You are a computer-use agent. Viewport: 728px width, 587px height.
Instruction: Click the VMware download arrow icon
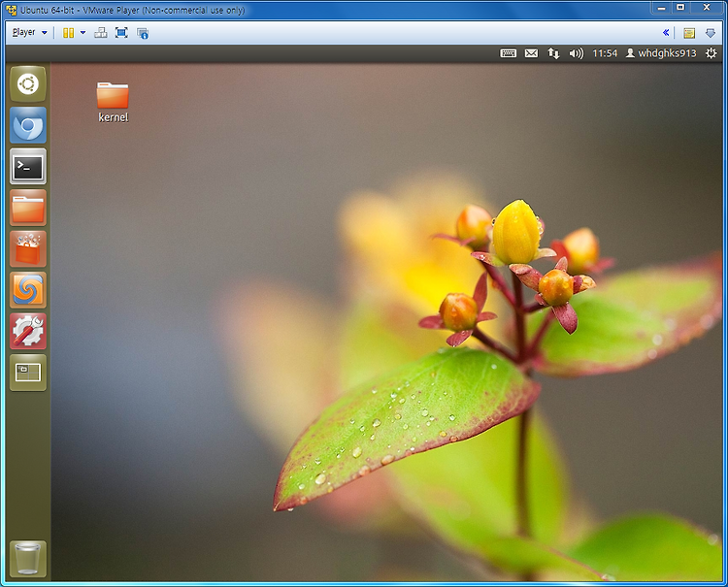711,33
